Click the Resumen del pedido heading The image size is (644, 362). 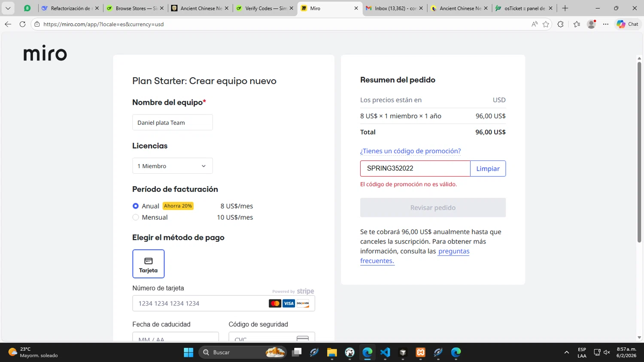[x=398, y=80]
